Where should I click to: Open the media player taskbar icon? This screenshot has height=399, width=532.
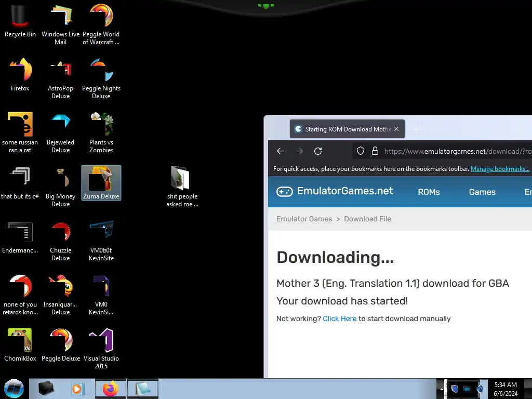77,389
